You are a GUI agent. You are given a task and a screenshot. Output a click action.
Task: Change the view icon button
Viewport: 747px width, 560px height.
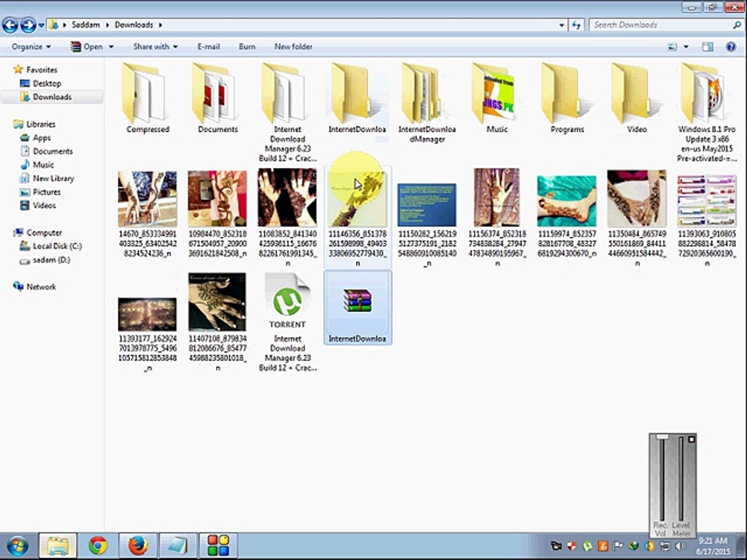click(672, 47)
